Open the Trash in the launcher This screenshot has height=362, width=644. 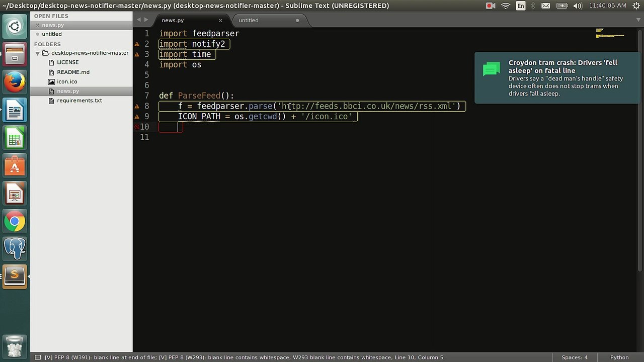pos(15,346)
